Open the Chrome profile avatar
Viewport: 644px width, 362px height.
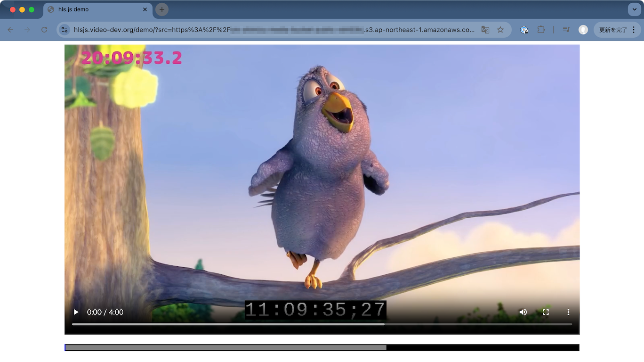pyautogui.click(x=583, y=30)
